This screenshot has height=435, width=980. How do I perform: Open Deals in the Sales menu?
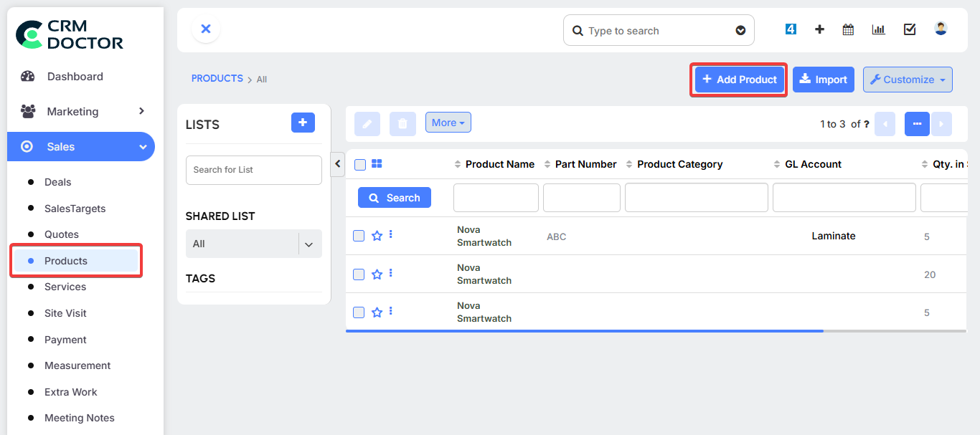click(x=57, y=182)
